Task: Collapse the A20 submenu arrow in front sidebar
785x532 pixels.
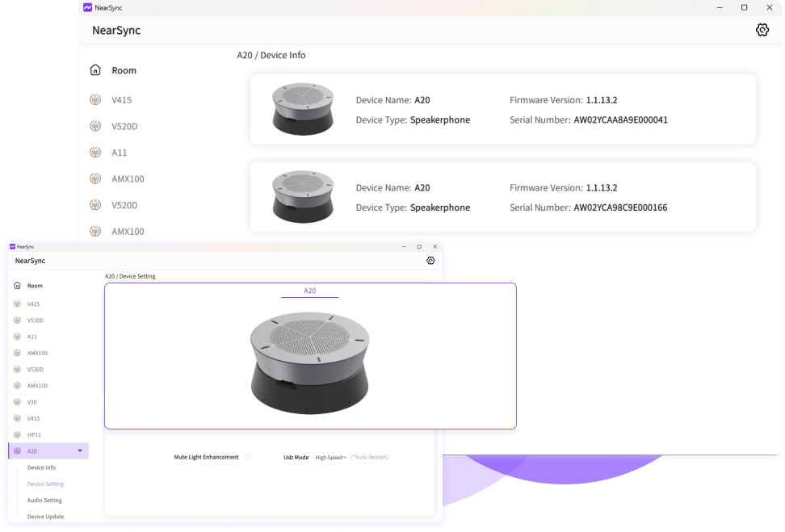Action: pos(80,451)
